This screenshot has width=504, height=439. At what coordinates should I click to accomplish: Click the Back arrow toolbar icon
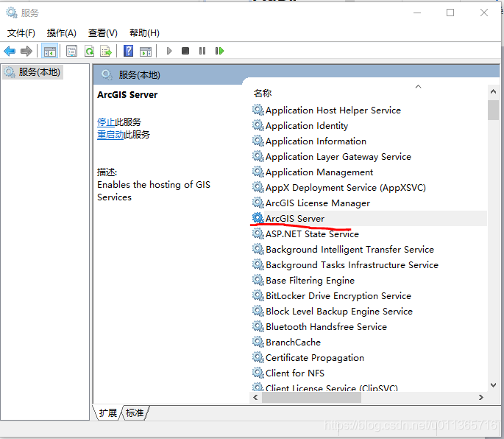(x=10, y=51)
